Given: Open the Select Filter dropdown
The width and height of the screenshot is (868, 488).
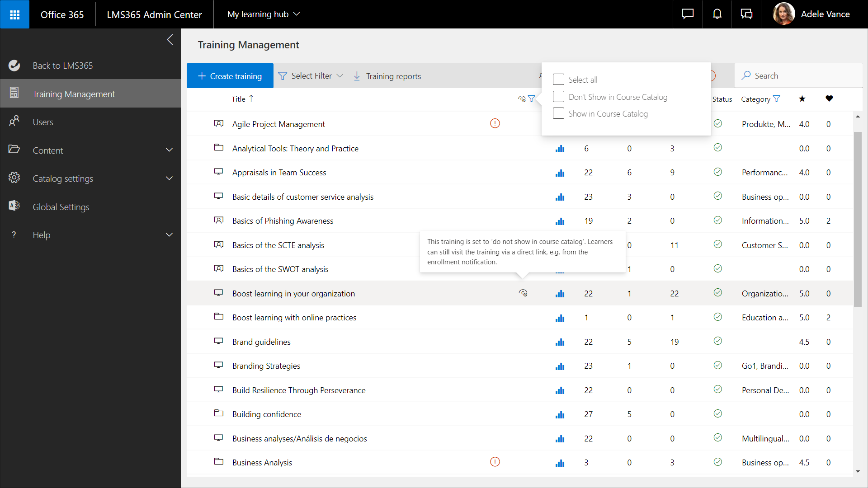Looking at the screenshot, I should tap(311, 76).
